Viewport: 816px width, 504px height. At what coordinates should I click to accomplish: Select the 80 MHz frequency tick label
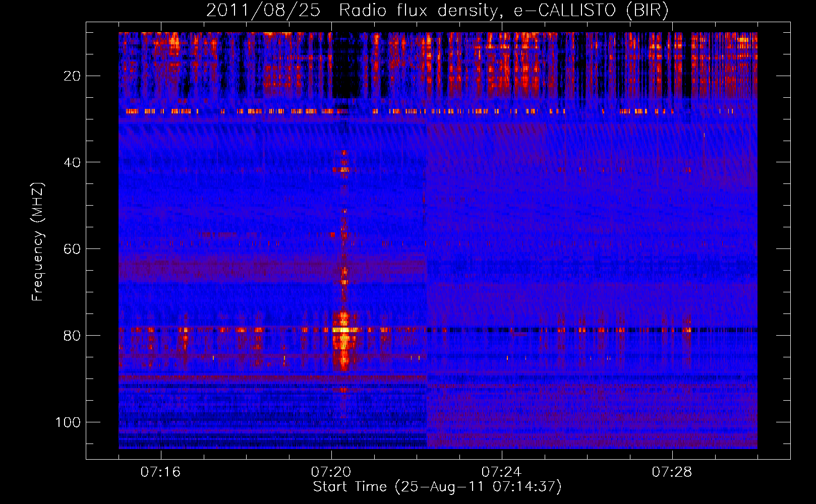pyautogui.click(x=73, y=336)
